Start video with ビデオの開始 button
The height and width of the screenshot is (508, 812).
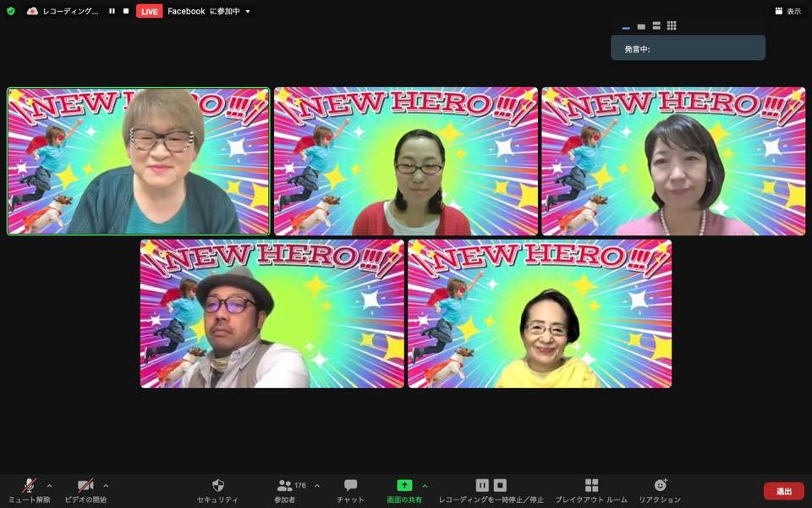click(x=85, y=491)
